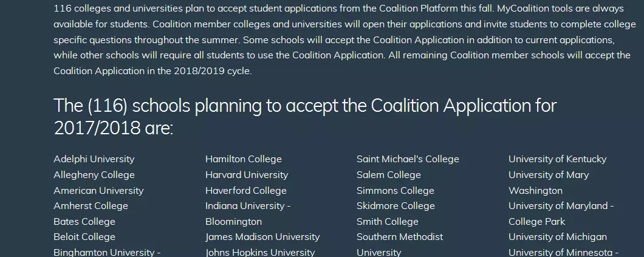Viewport: 644px width, 257px height.
Task: Click Smith College
Action: 388,222
